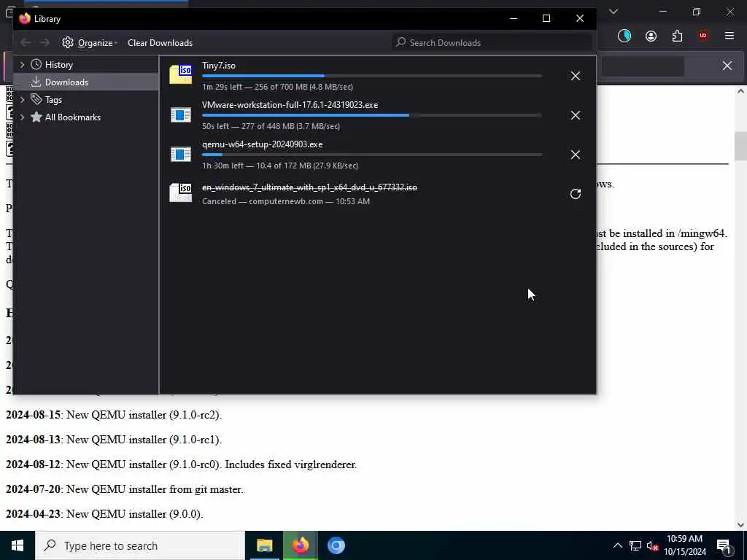Open File Explorer from the taskbar
This screenshot has height=560, width=747.
[x=264, y=545]
